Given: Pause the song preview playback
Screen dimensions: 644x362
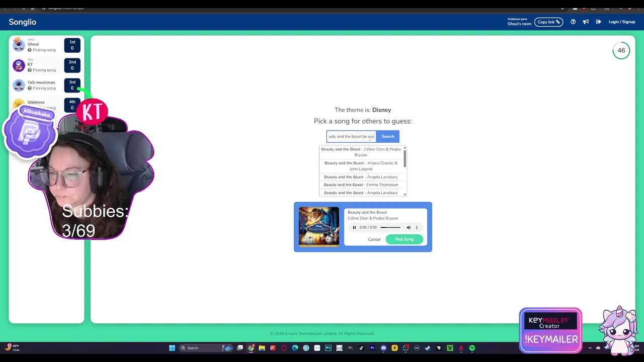Looking at the screenshot, I should tap(354, 227).
